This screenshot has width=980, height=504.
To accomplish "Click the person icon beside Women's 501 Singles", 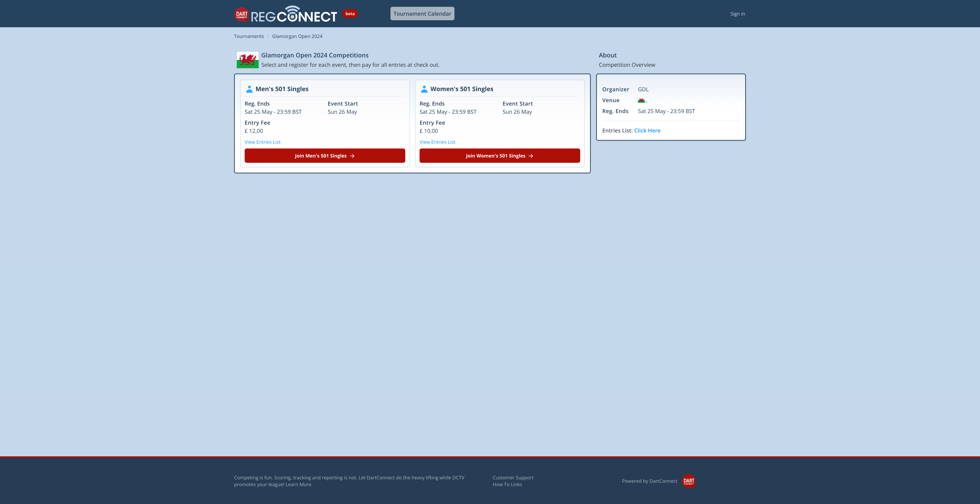I will [424, 89].
